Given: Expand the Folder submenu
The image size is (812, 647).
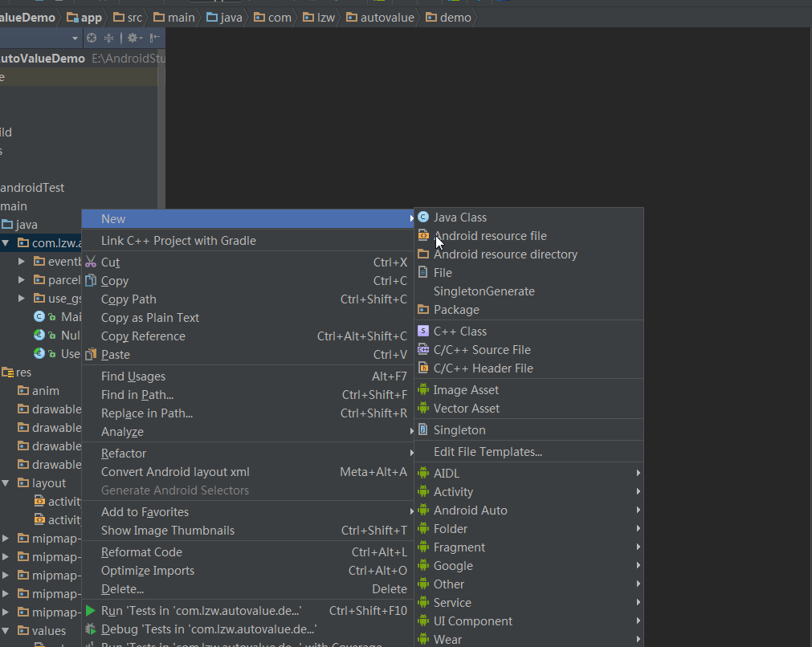Looking at the screenshot, I should coord(528,529).
